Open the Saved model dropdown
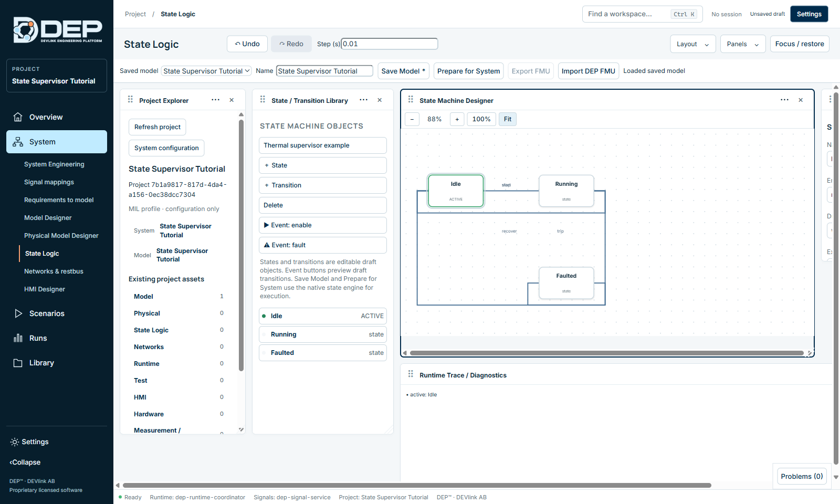 206,71
